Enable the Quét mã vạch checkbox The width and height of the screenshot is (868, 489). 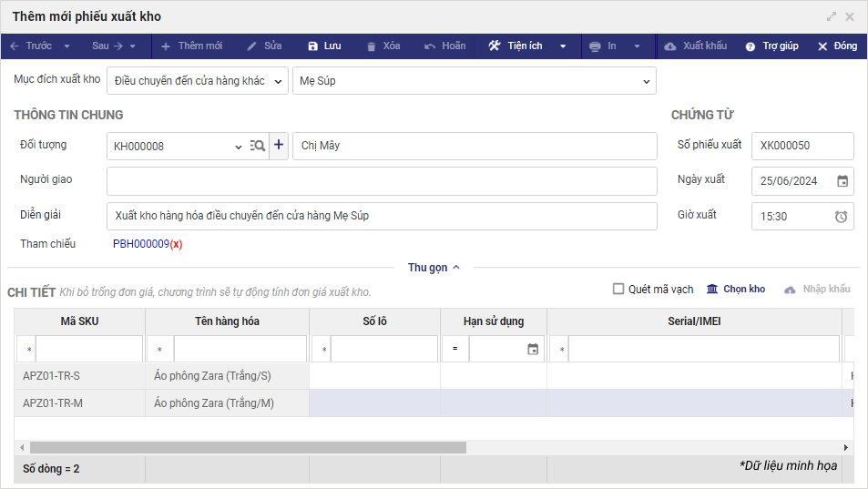619,289
